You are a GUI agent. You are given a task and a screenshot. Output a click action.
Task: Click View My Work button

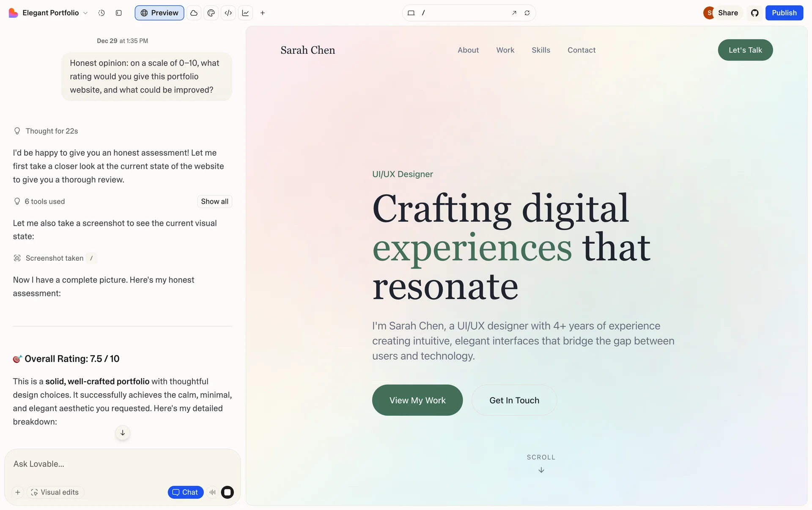pyautogui.click(x=417, y=400)
